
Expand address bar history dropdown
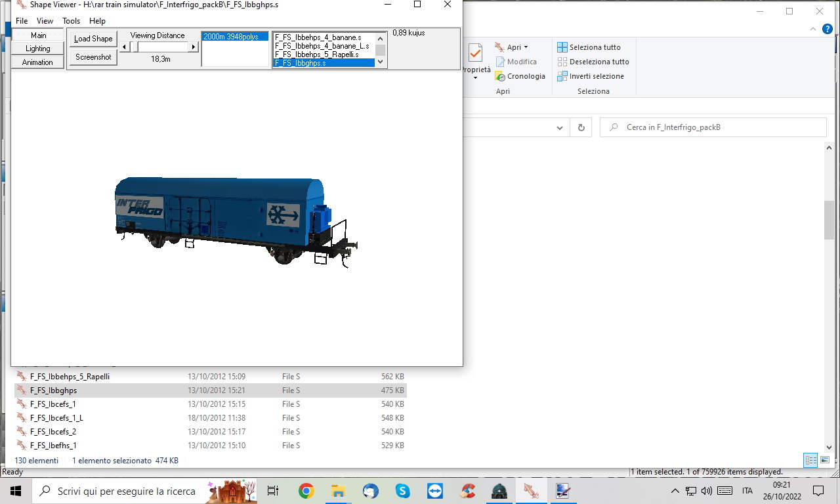[x=560, y=128]
